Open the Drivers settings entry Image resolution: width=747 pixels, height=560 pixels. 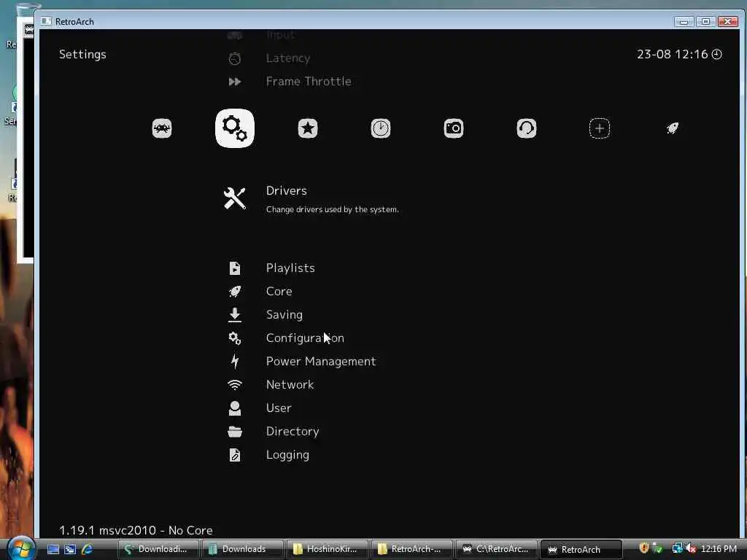tap(286, 190)
